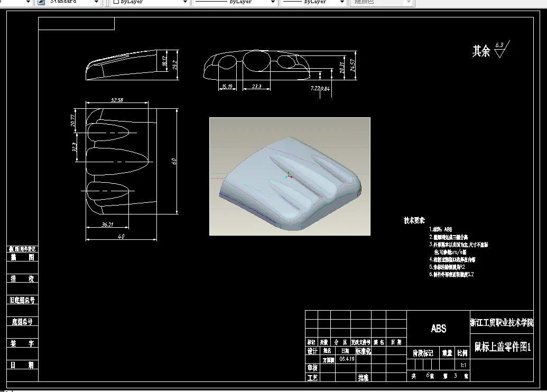Select the 32.3 vertical dimension
This screenshot has height=392, width=547.
(x=74, y=147)
